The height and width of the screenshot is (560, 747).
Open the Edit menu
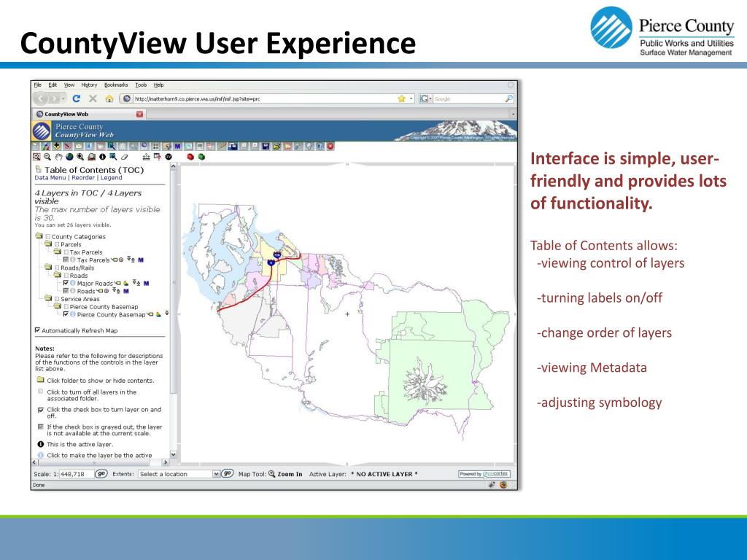tap(53, 85)
